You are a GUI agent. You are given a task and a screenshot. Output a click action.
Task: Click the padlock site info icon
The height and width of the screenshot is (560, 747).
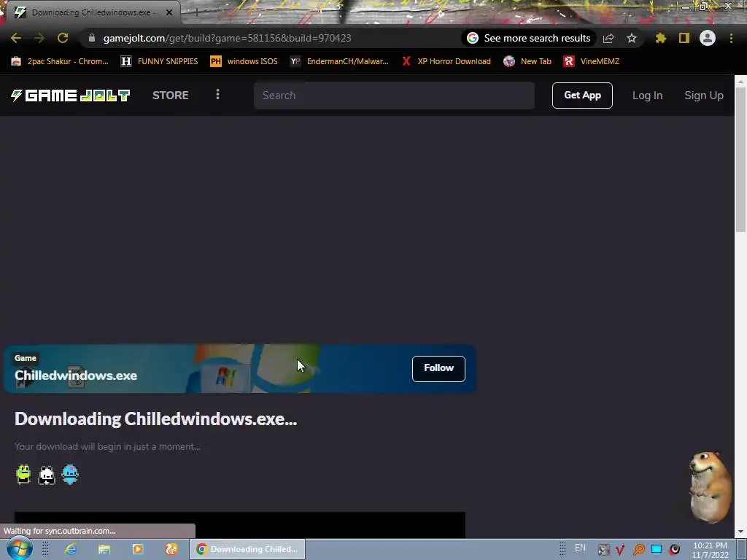pyautogui.click(x=92, y=38)
